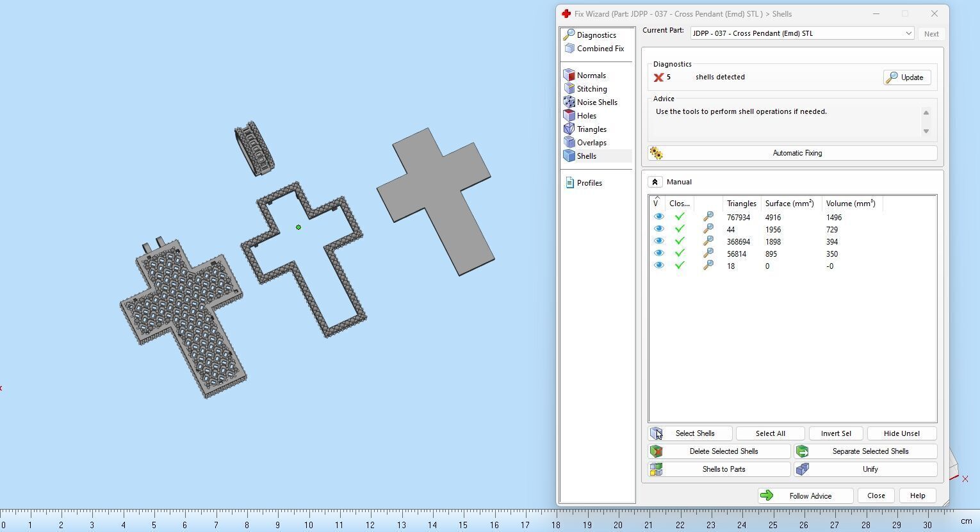Open the Holes fix step
The image size is (980, 532).
(587, 116)
